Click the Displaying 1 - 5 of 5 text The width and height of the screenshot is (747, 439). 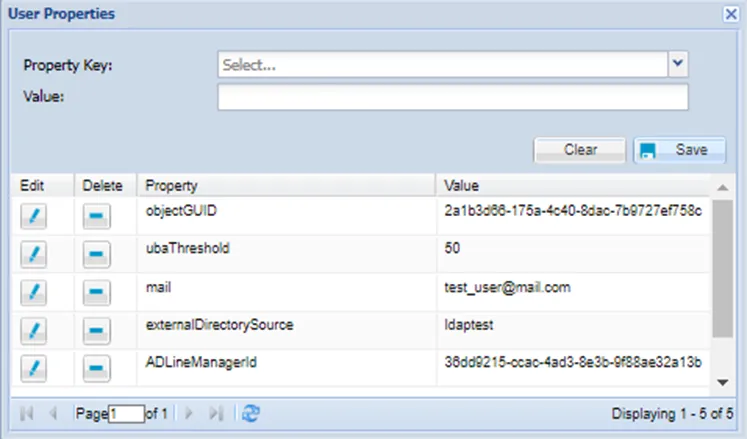point(672,414)
